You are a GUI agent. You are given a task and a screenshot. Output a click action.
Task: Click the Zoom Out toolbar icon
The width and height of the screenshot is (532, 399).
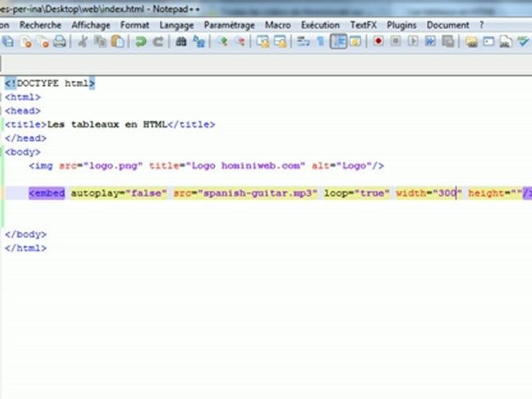(240, 42)
